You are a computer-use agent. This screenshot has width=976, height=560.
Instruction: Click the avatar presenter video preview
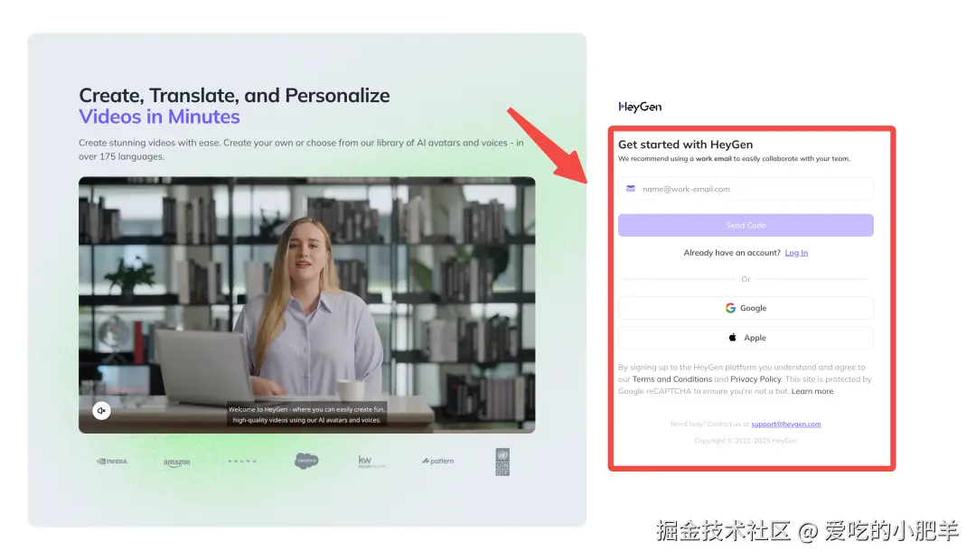pos(307,305)
